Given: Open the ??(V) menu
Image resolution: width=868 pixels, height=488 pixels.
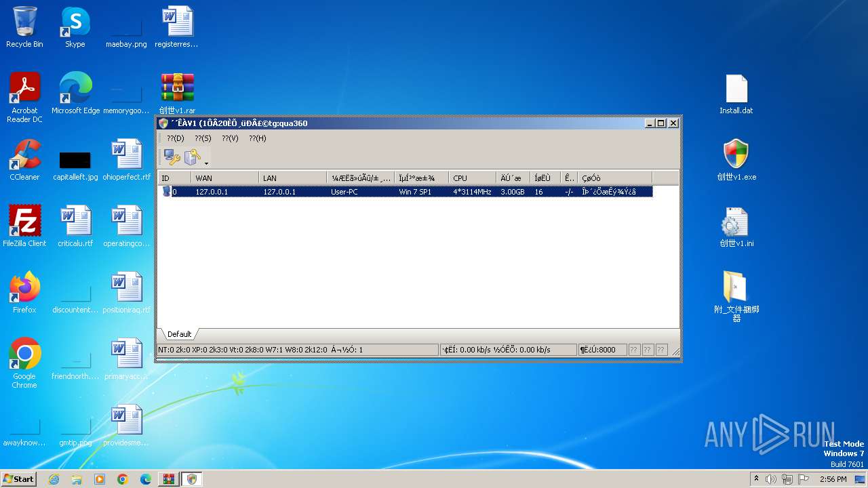Looking at the screenshot, I should point(230,138).
